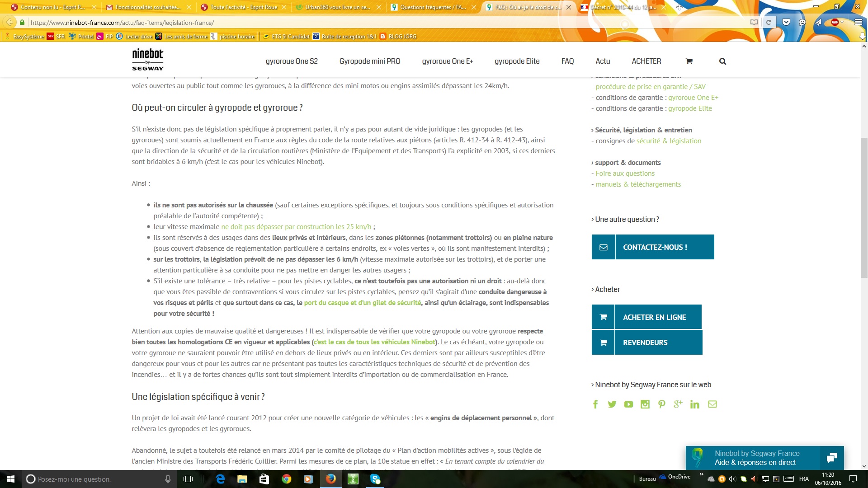This screenshot has height=488, width=868.
Task: Open Skype from the taskbar
Action: (375, 479)
